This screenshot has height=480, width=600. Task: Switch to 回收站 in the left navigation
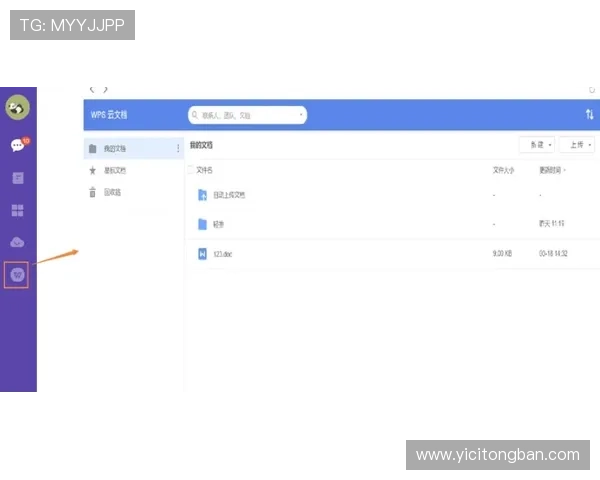112,192
